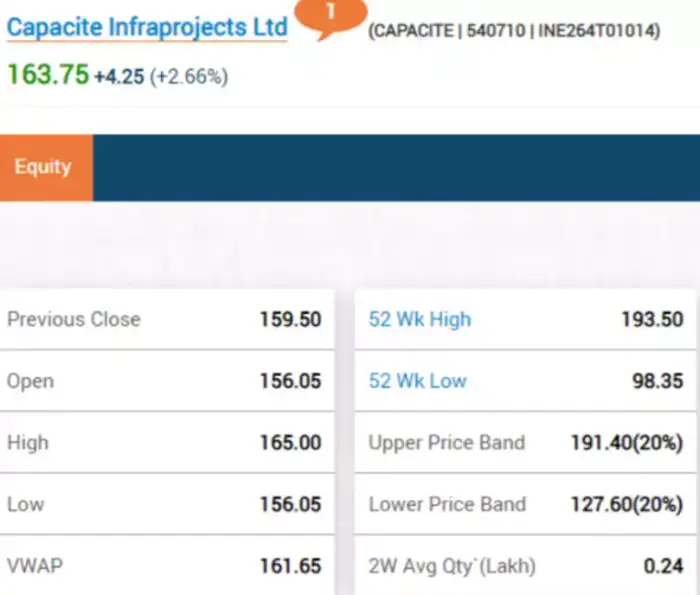Click the 52 week high value 193.50
700x595 pixels.
tap(652, 320)
